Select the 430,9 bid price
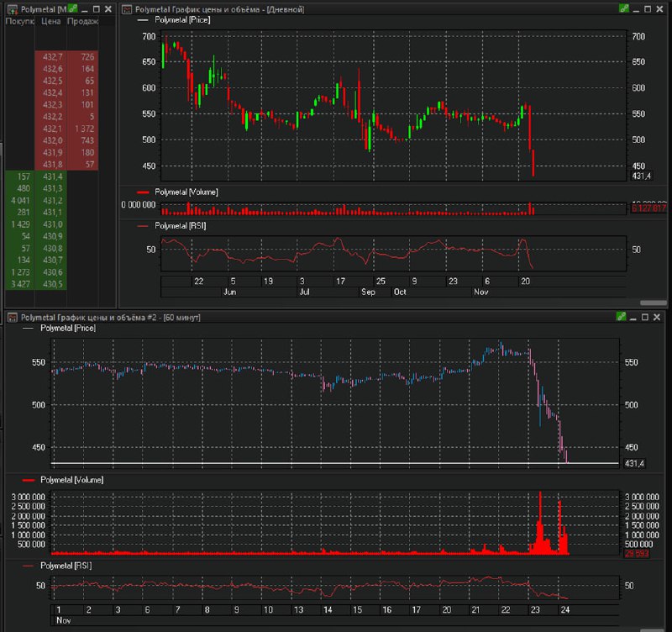Image resolution: width=672 pixels, height=632 pixels. point(53,236)
